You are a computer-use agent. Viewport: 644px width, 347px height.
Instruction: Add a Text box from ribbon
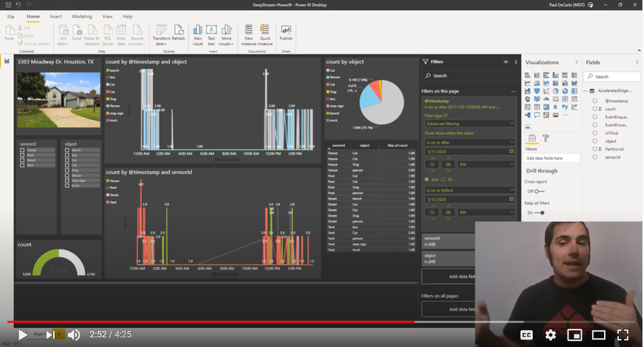[211, 35]
